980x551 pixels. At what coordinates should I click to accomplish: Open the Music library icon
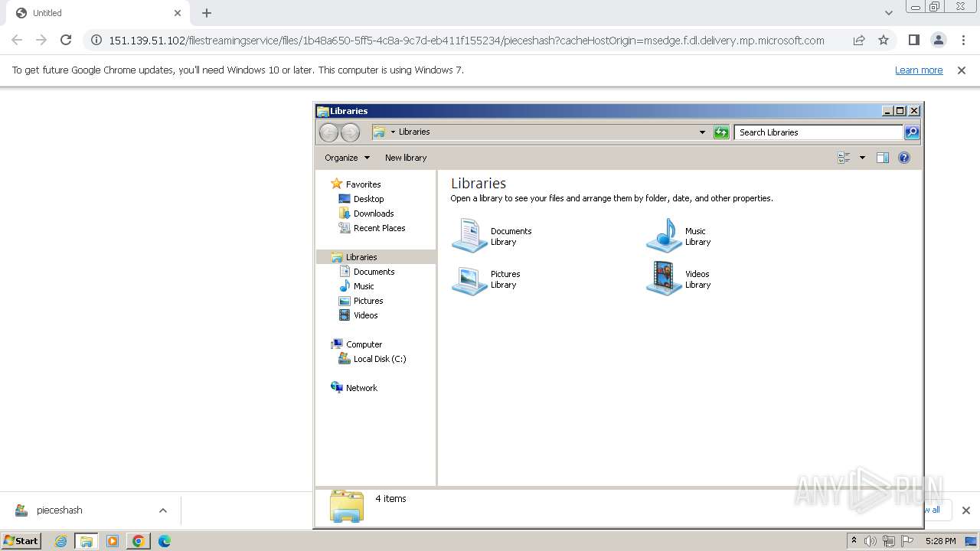tap(664, 235)
